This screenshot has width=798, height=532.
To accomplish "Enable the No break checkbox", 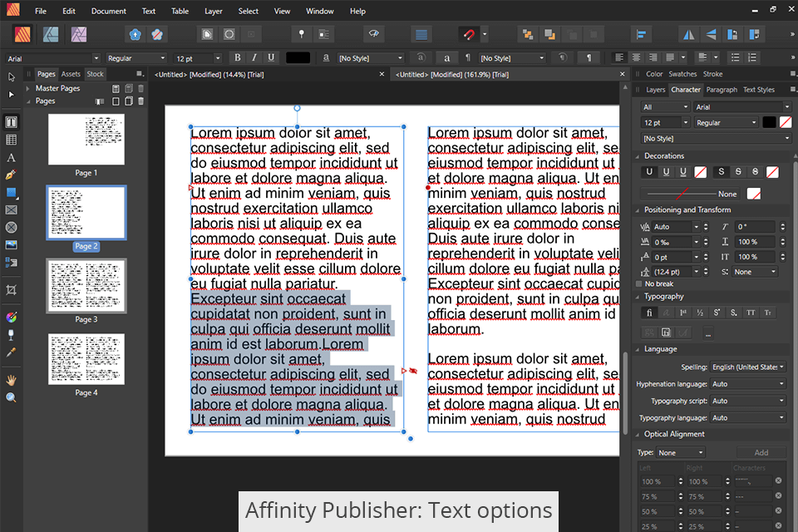I will click(x=639, y=284).
